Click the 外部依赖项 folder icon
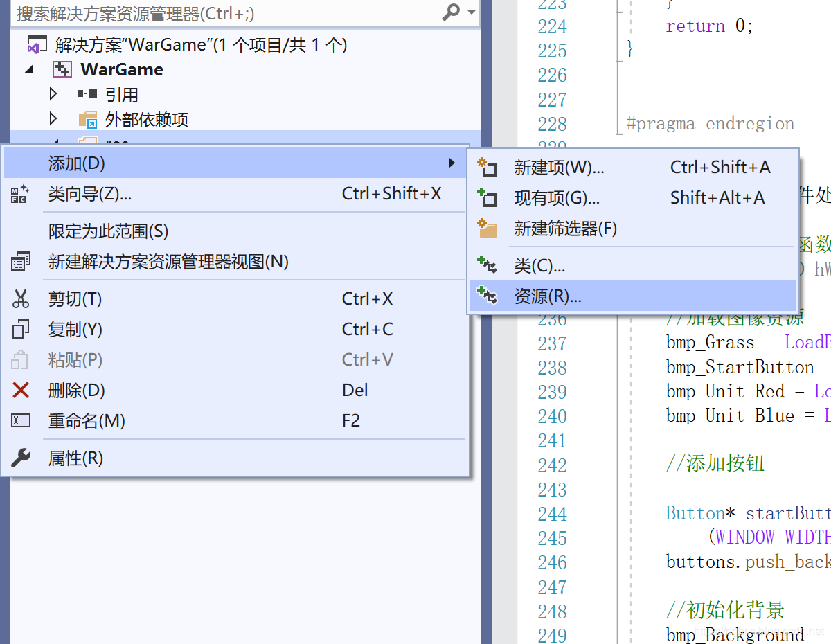Viewport: 831px width, 644px height. [88, 120]
